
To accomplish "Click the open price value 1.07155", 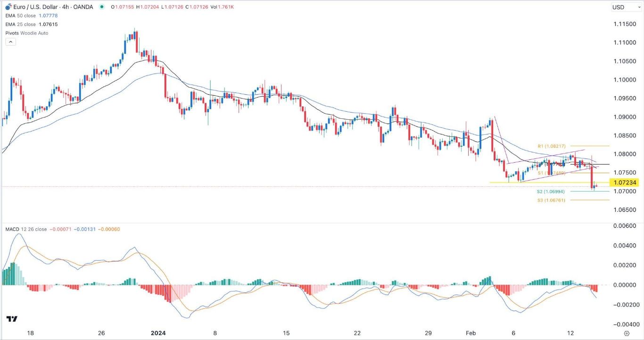I will (124, 7).
